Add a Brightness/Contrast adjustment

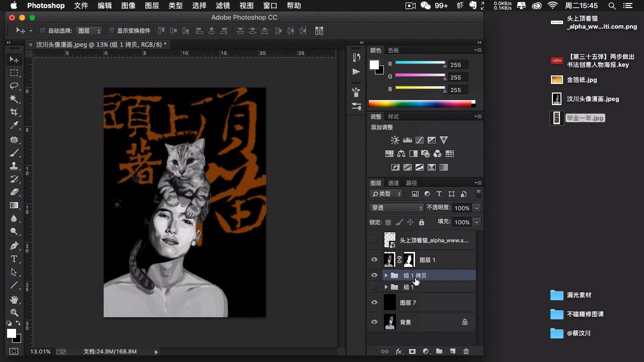coord(395,140)
